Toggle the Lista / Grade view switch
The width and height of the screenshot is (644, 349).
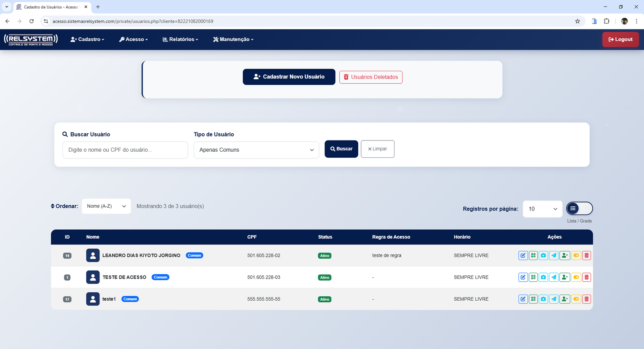(579, 209)
